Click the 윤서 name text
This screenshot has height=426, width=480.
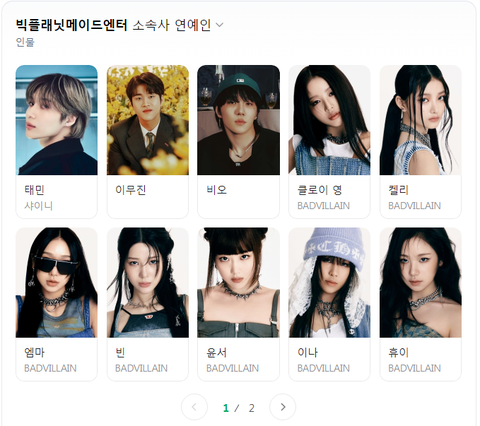click(217, 353)
